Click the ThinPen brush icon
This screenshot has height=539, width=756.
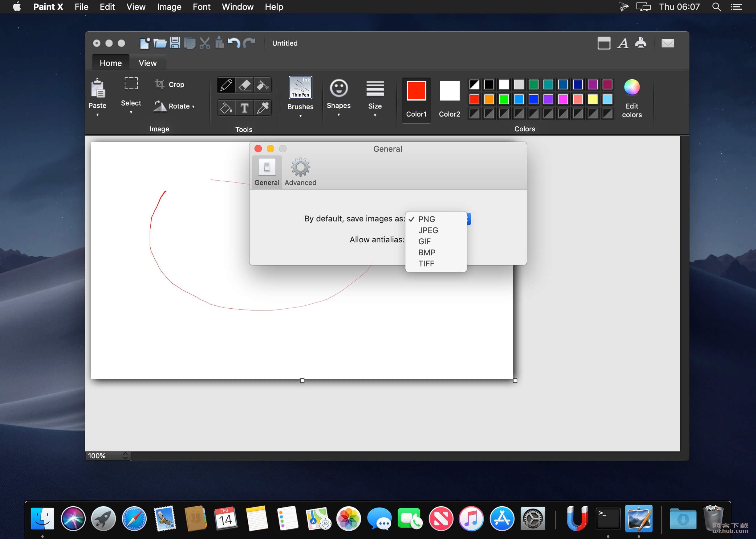(300, 88)
